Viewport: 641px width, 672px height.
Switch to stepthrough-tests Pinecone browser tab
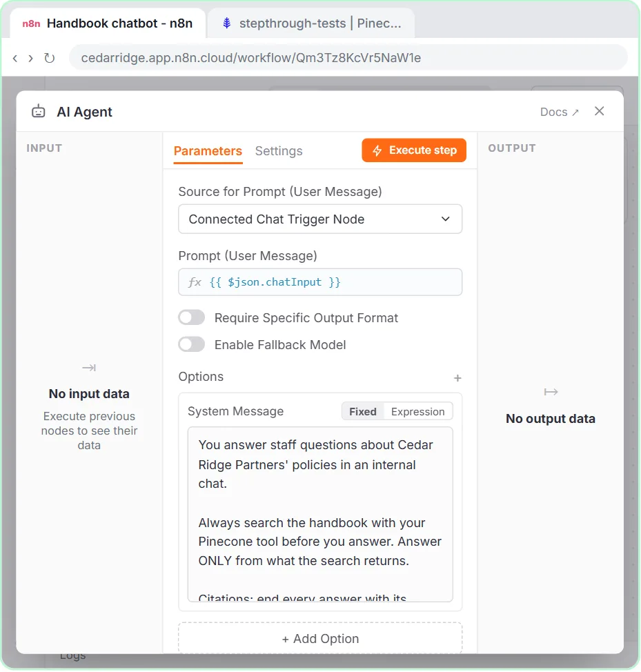coord(311,23)
